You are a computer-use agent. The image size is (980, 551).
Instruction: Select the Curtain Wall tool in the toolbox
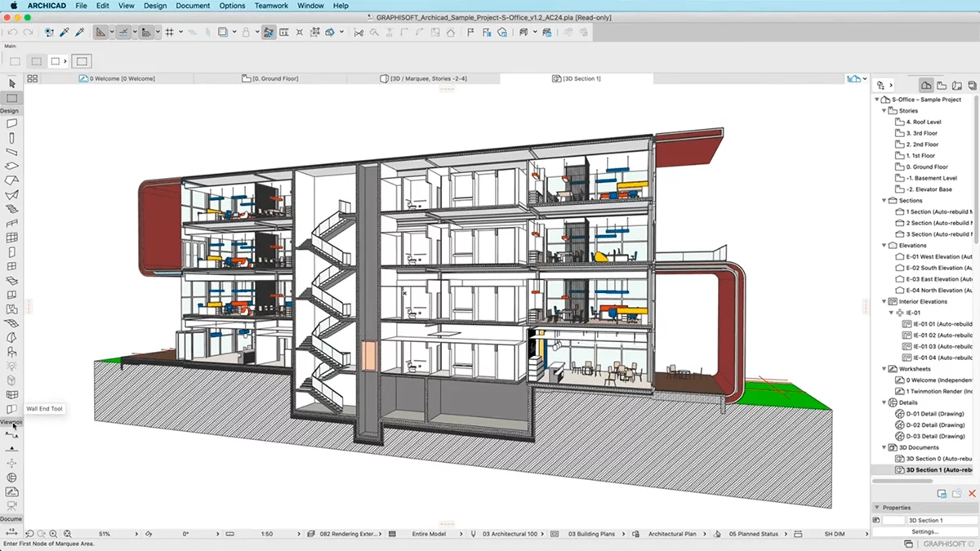click(11, 238)
